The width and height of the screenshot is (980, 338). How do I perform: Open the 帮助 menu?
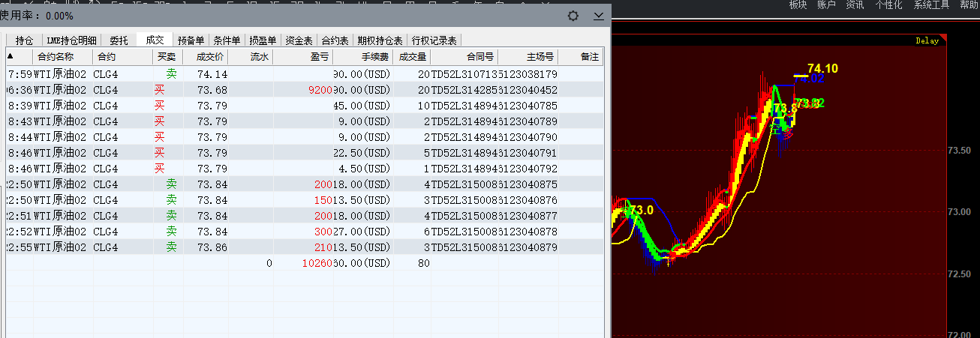click(969, 5)
